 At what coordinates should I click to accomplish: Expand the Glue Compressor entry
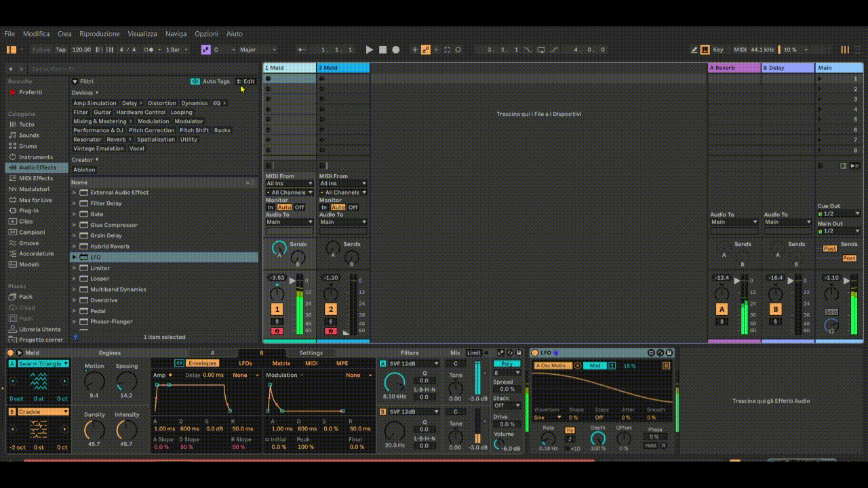click(75, 225)
